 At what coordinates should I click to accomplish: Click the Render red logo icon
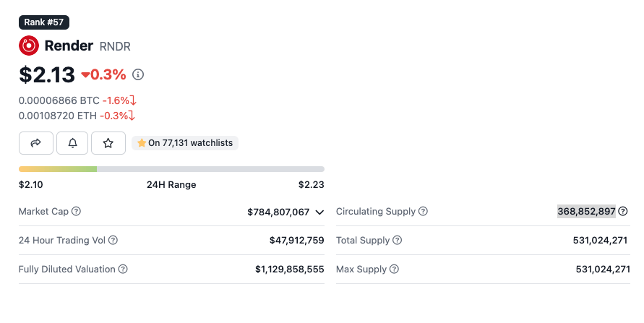[29, 46]
